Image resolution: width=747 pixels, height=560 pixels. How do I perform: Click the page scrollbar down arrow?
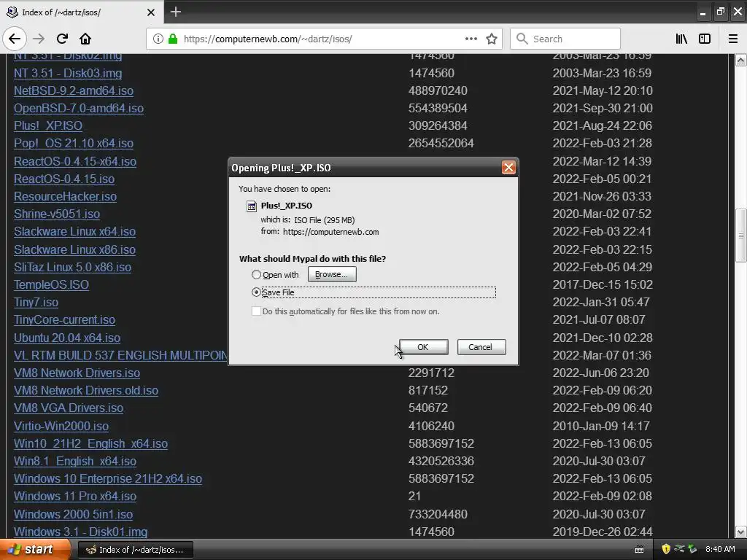[740, 532]
